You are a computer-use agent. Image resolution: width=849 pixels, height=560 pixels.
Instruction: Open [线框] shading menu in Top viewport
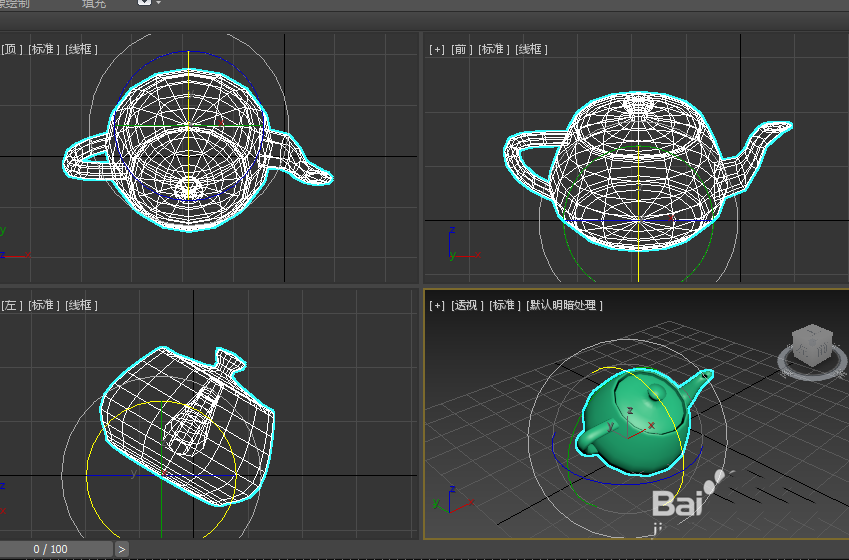pos(81,49)
